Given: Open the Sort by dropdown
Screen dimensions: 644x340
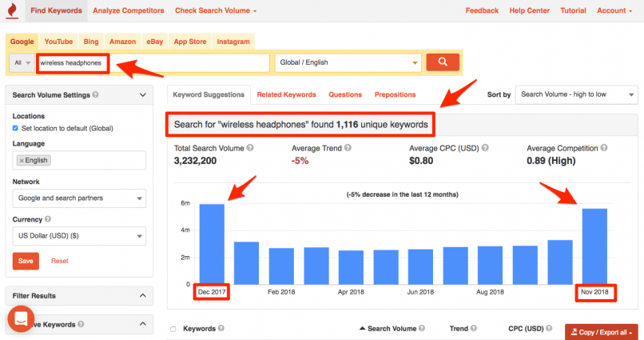Looking at the screenshot, I should [576, 94].
